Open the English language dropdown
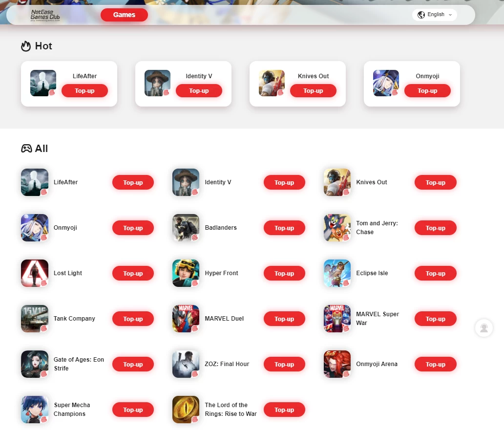Image resolution: width=504 pixels, height=434 pixels. [x=435, y=15]
